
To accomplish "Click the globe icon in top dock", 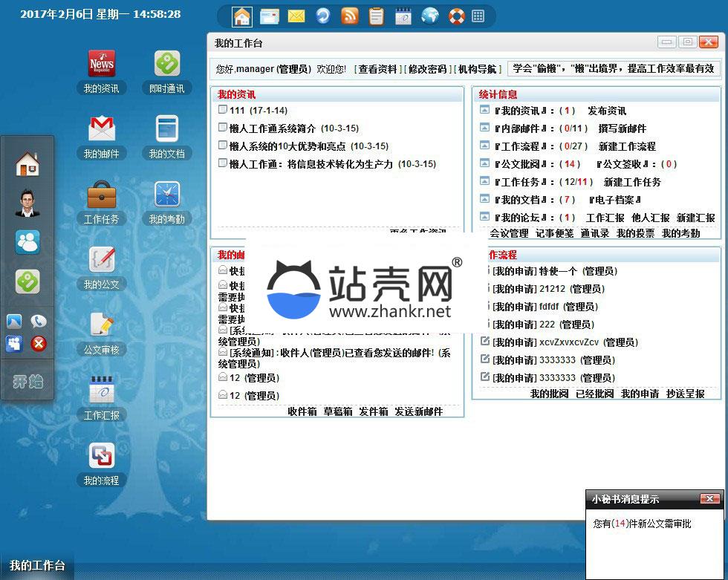I will click(429, 16).
